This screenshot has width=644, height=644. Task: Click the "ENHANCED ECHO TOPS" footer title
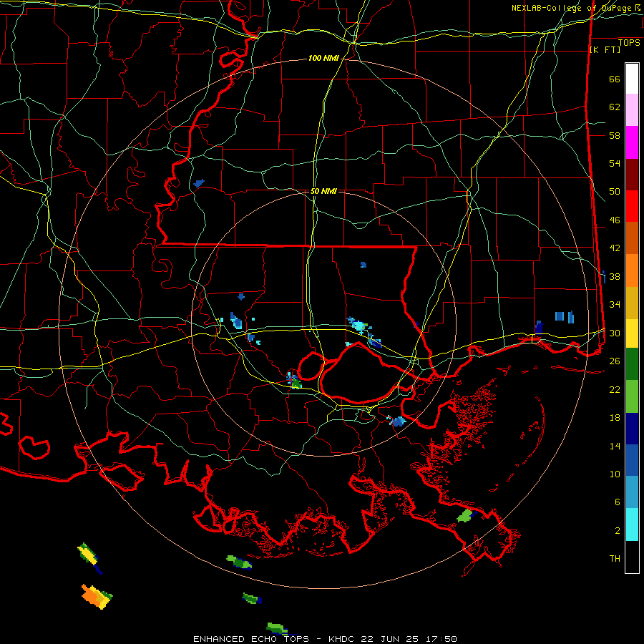tap(251, 639)
